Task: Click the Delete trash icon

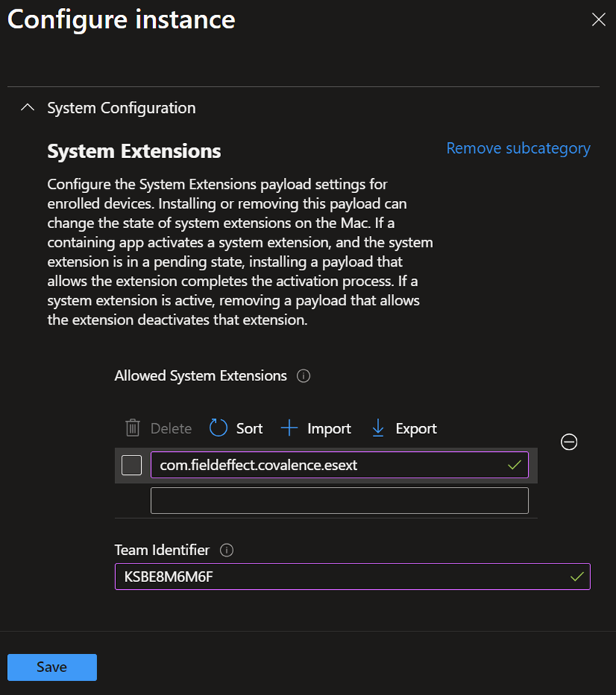Action: pos(132,428)
